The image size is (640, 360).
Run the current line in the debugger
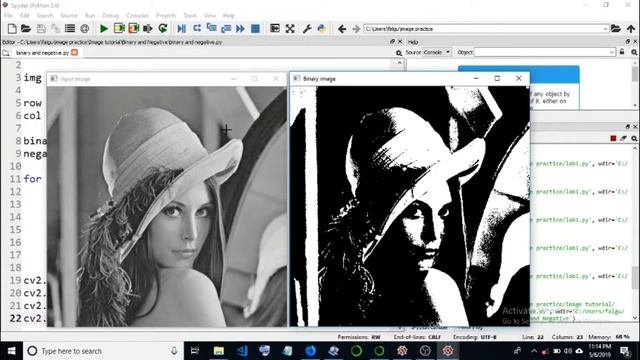point(197,29)
